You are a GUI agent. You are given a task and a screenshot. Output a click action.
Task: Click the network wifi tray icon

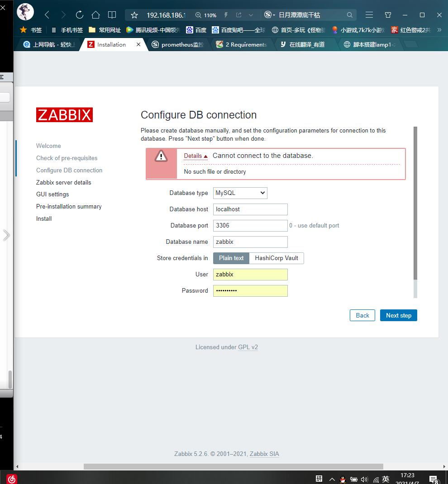(x=376, y=479)
